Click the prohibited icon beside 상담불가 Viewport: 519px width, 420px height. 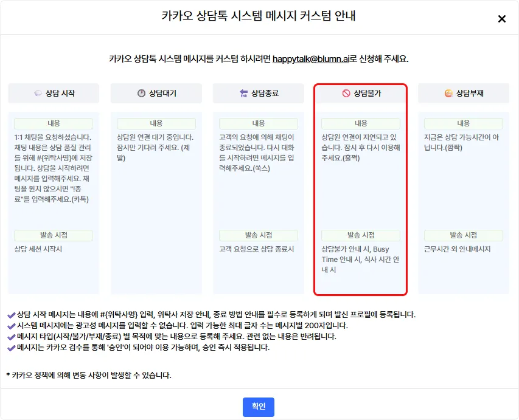coord(346,93)
